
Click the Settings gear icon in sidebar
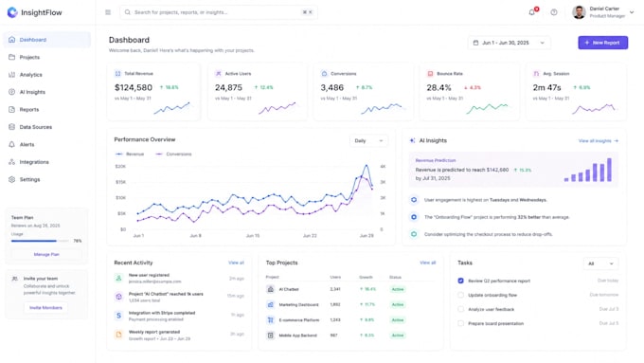click(x=12, y=180)
